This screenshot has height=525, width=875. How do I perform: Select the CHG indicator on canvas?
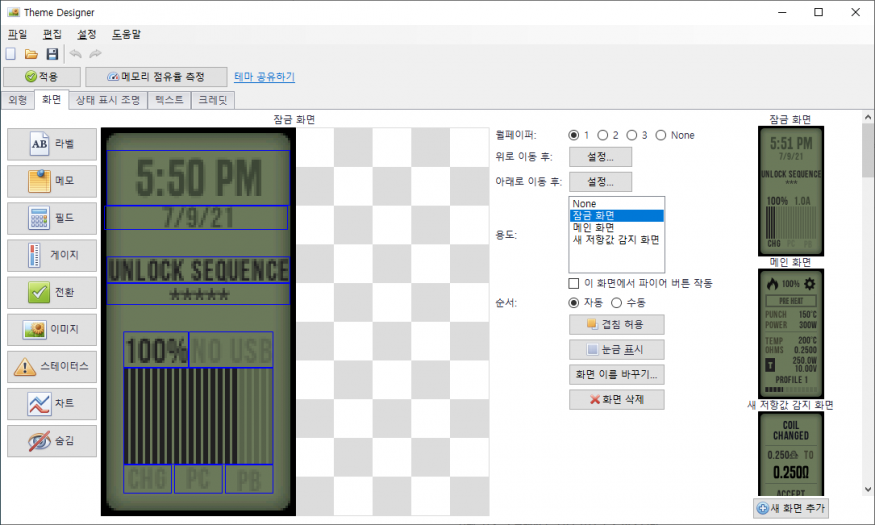pos(147,479)
